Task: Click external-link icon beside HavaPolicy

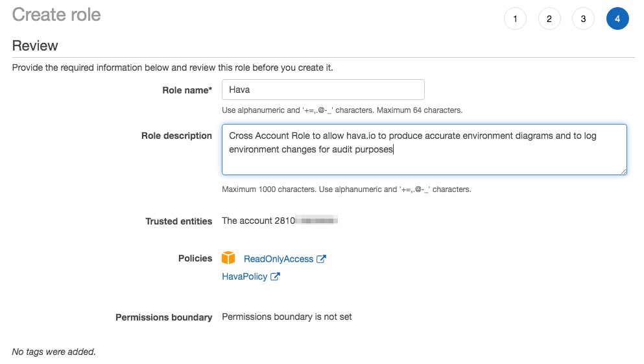Action: (x=275, y=276)
